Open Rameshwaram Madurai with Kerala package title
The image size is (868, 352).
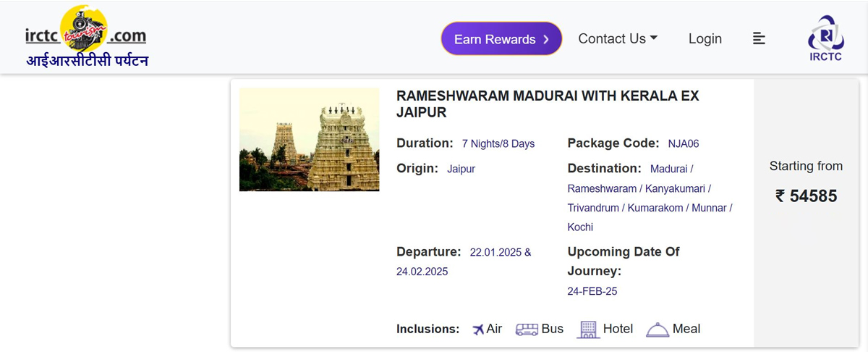click(x=548, y=104)
